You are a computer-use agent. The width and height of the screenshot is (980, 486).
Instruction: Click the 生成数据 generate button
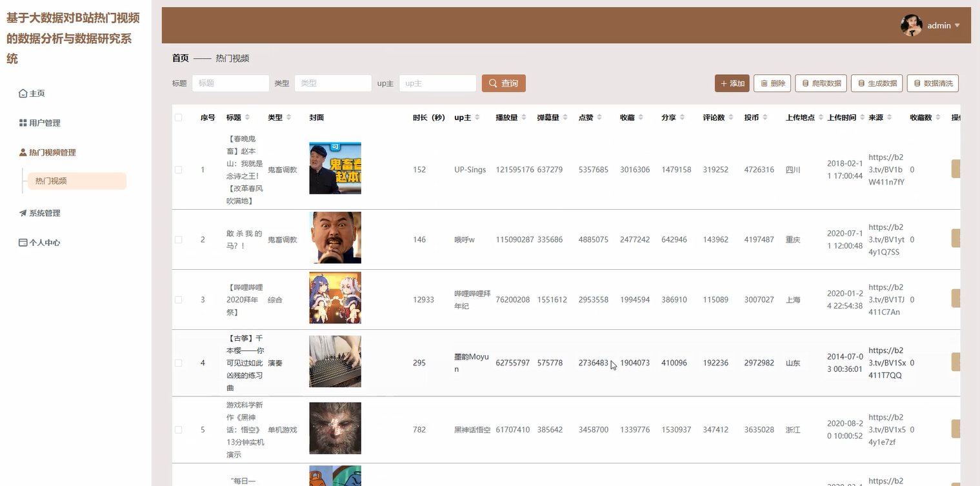(x=877, y=83)
